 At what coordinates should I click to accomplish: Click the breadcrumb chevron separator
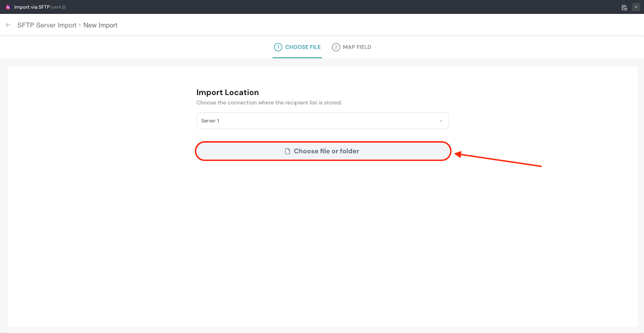pos(80,25)
